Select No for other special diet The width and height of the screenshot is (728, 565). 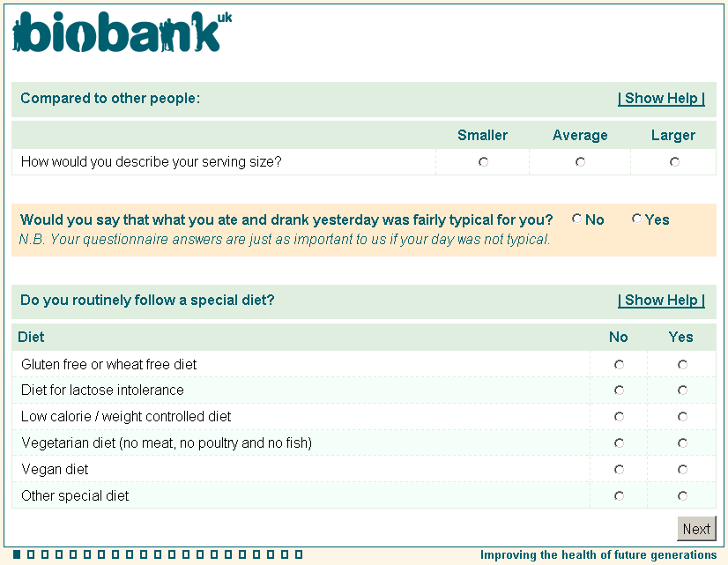619,496
